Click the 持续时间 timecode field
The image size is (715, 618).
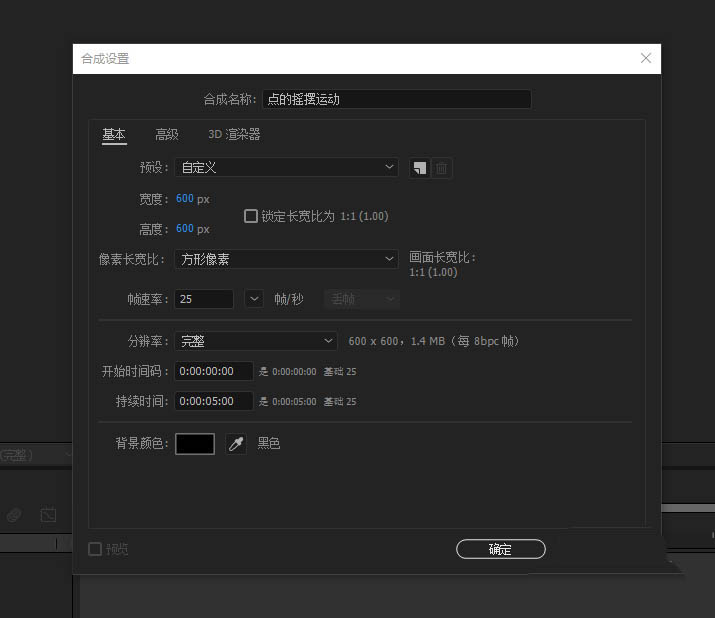coord(213,401)
